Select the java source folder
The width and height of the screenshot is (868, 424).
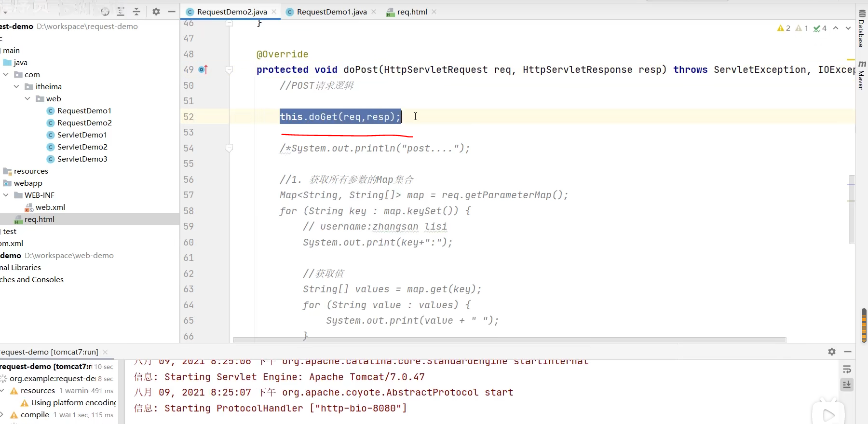pyautogui.click(x=20, y=62)
